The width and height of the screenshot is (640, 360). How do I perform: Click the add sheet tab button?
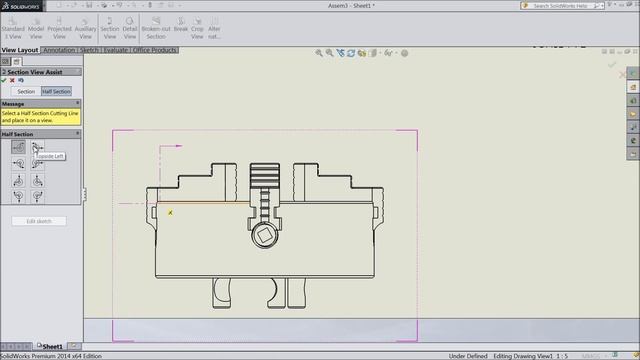coord(74,346)
